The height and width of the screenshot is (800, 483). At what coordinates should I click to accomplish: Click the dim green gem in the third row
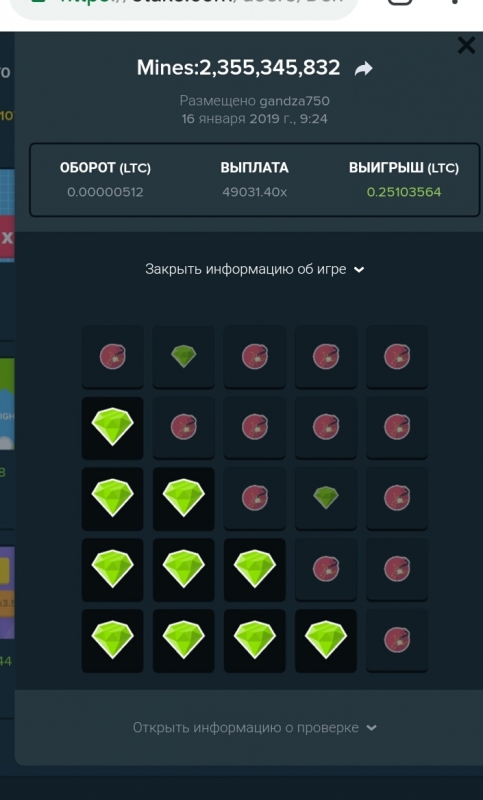coord(325,497)
